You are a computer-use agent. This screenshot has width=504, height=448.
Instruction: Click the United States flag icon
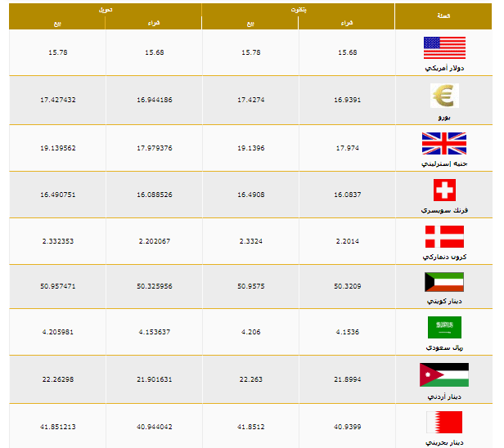click(x=444, y=48)
